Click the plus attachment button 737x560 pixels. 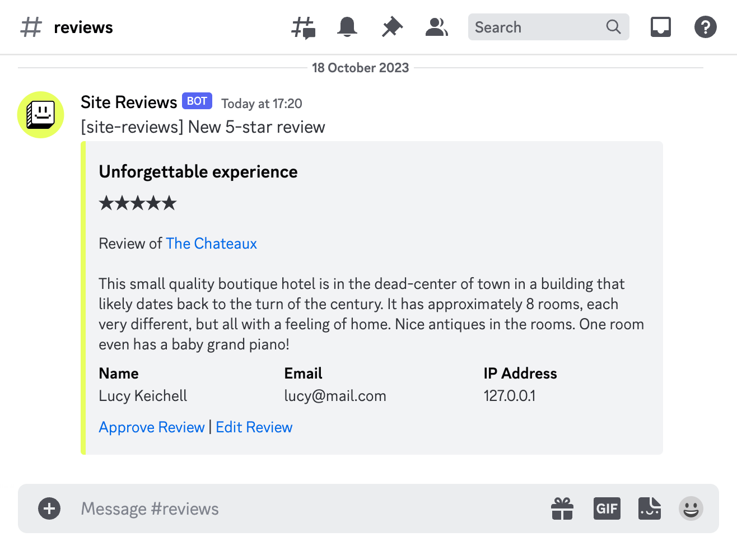coord(49,508)
